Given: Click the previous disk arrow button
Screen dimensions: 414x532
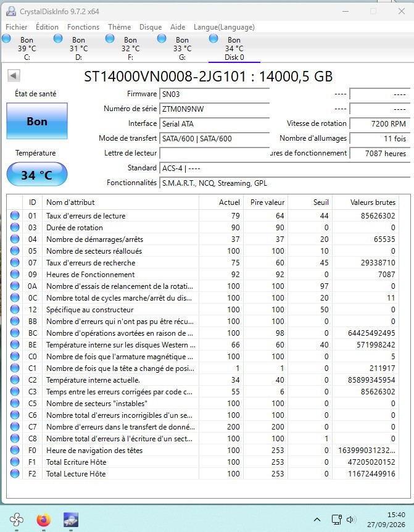Looking at the screenshot, I should 14,76.
